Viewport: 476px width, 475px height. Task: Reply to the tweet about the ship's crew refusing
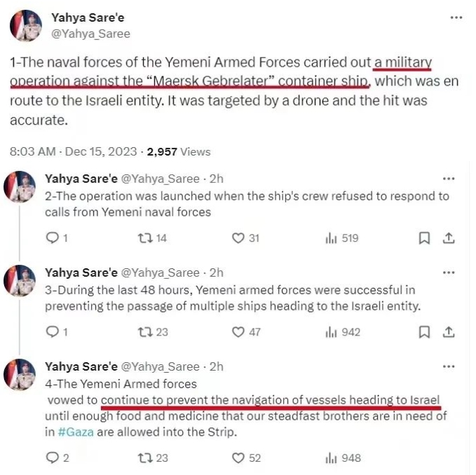pyautogui.click(x=51, y=238)
